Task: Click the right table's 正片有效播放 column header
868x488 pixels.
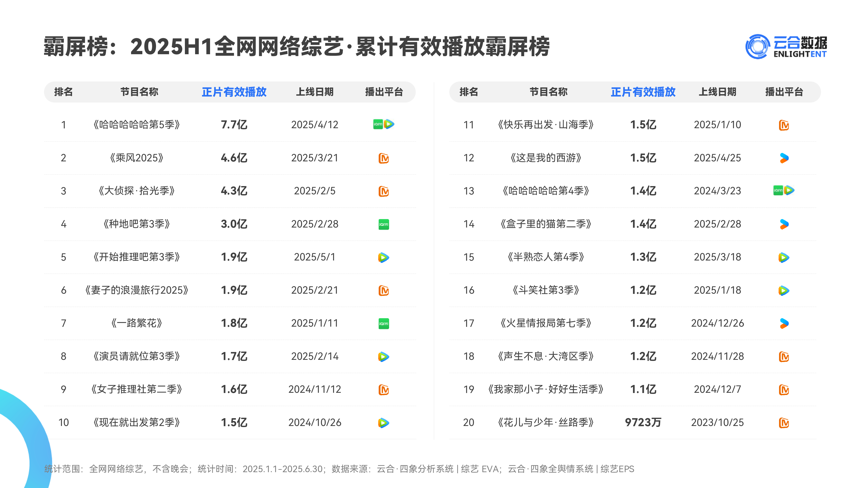Action: [643, 92]
